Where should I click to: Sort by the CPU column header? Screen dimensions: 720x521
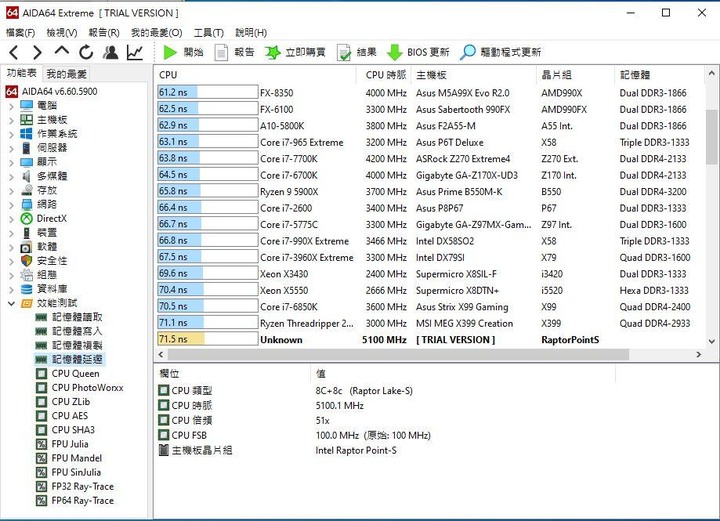tap(256, 75)
